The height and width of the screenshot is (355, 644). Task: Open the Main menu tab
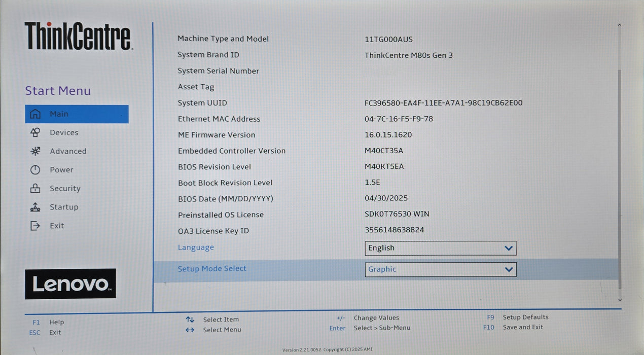[77, 114]
